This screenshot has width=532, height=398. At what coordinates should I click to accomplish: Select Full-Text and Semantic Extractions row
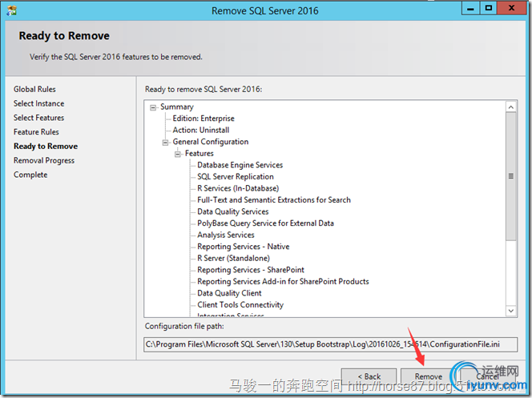point(274,200)
